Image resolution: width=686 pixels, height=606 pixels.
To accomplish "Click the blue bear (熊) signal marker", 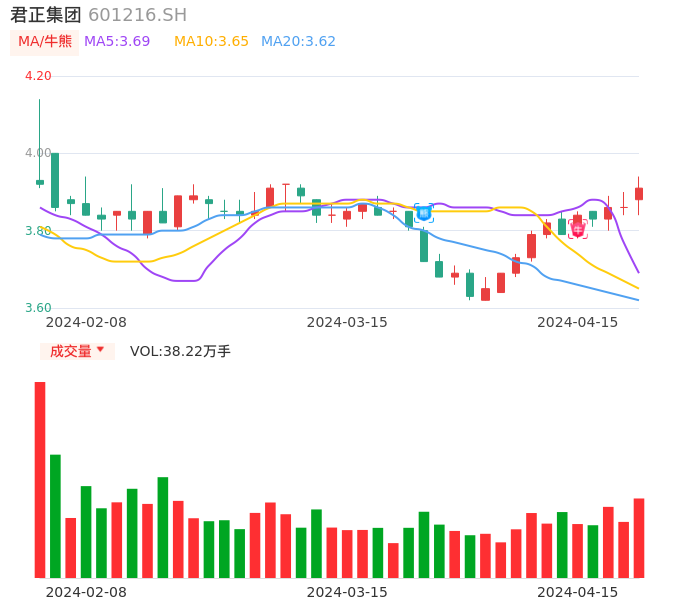I will 423,212.
